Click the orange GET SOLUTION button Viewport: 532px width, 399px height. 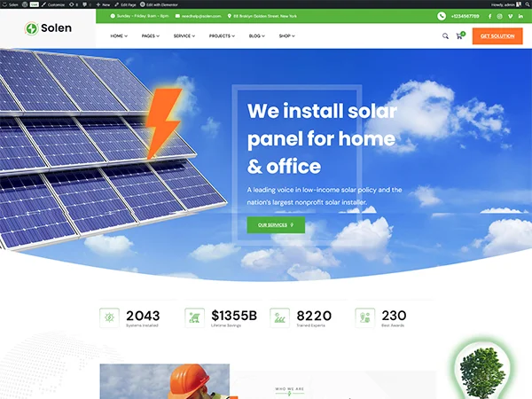click(497, 36)
